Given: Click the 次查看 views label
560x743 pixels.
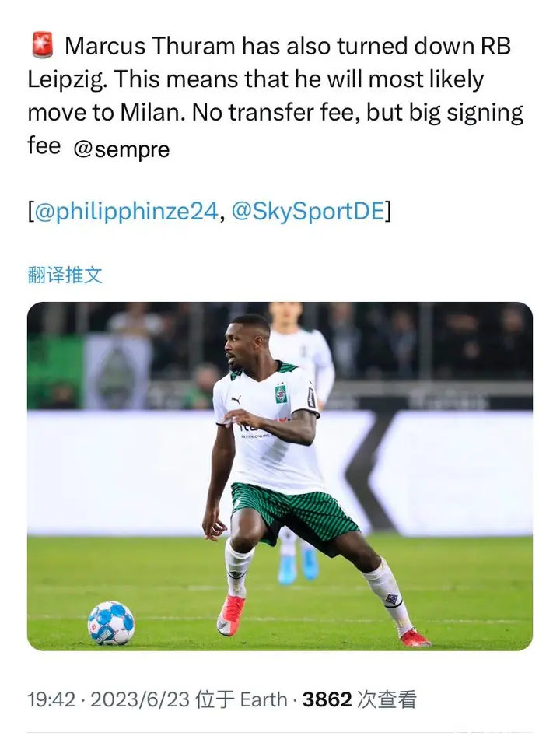Looking at the screenshot, I should coord(387,699).
